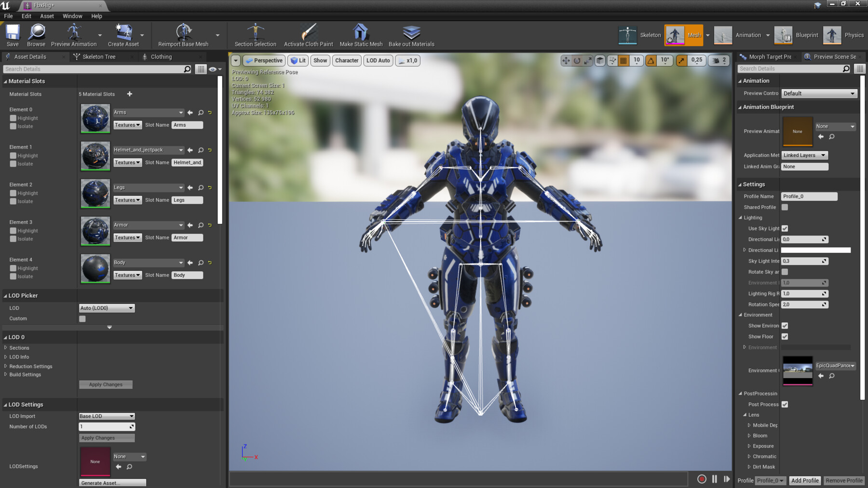The height and width of the screenshot is (488, 868).
Task: Click the Save toolbar icon
Action: coord(13,32)
